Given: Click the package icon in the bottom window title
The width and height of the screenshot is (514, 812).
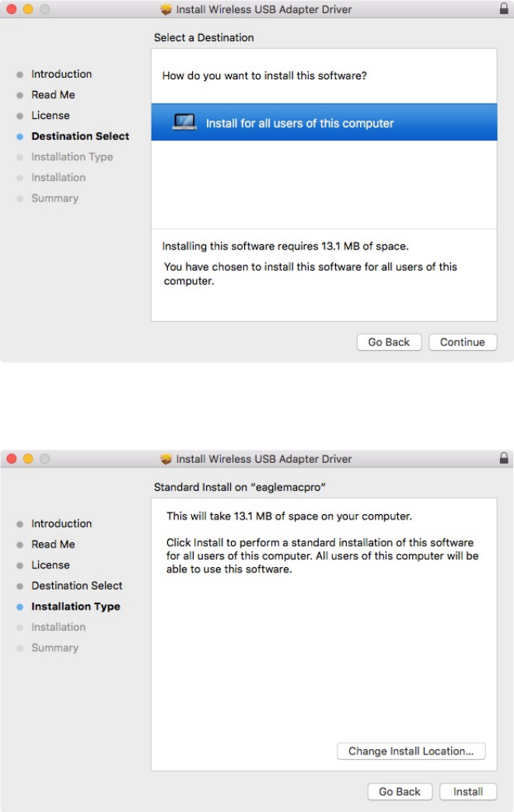Looking at the screenshot, I should (166, 459).
